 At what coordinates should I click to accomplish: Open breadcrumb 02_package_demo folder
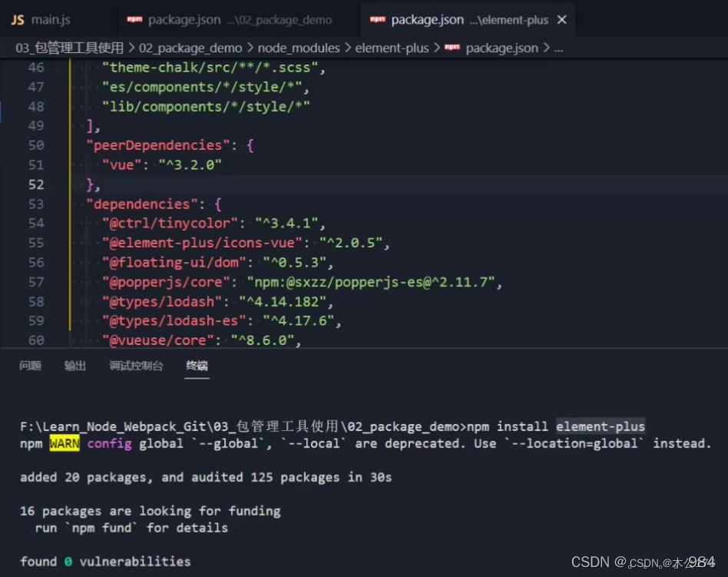(x=190, y=48)
